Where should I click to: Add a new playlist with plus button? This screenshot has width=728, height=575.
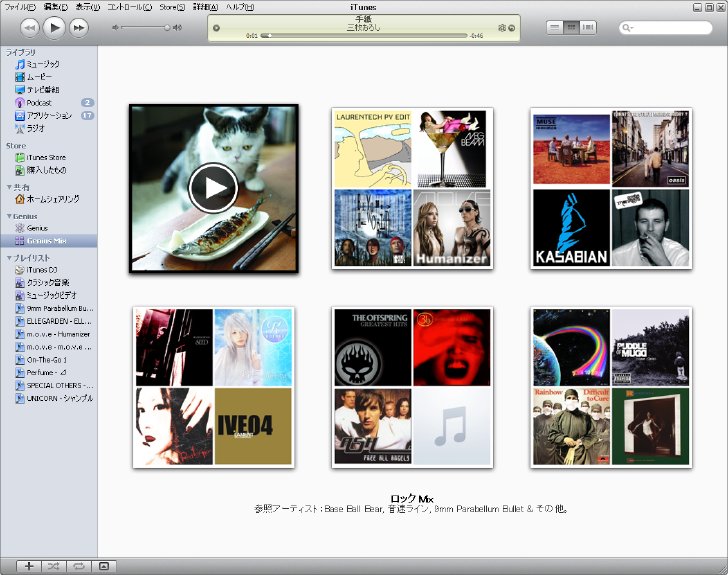pyautogui.click(x=29, y=566)
